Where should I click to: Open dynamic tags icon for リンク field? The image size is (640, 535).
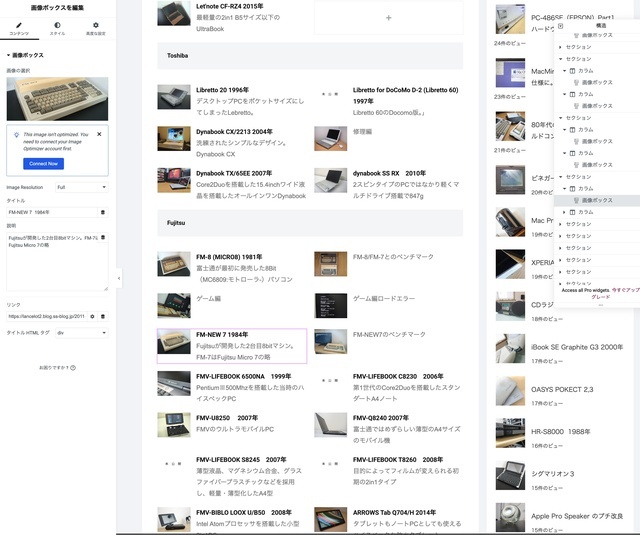(x=103, y=316)
